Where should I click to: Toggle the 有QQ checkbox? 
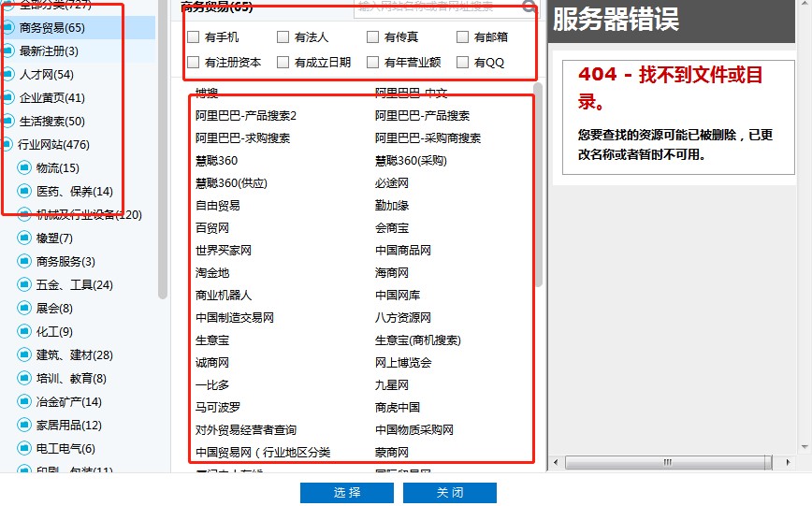point(462,62)
